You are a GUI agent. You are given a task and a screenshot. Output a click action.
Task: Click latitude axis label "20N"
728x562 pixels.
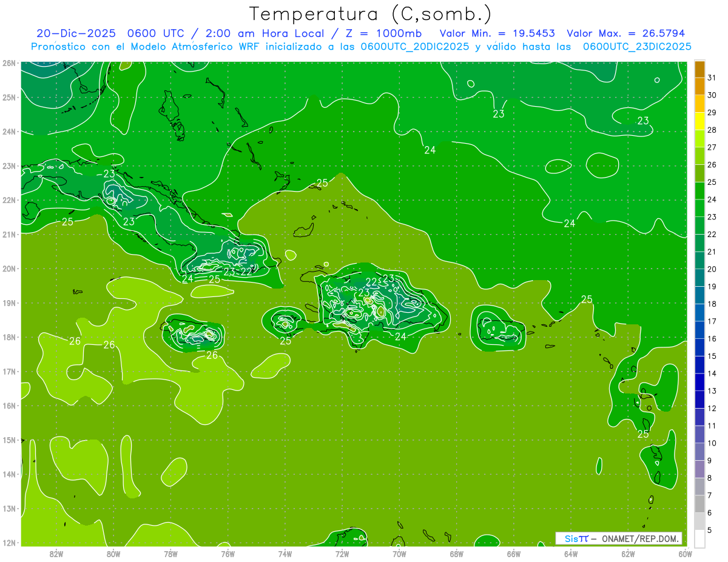[x=8, y=269]
